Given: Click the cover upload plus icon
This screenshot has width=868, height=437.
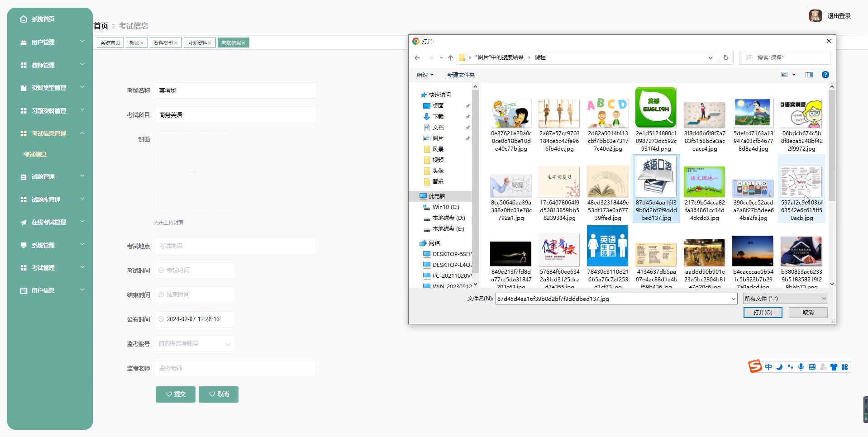Looking at the screenshot, I should click(x=194, y=172).
